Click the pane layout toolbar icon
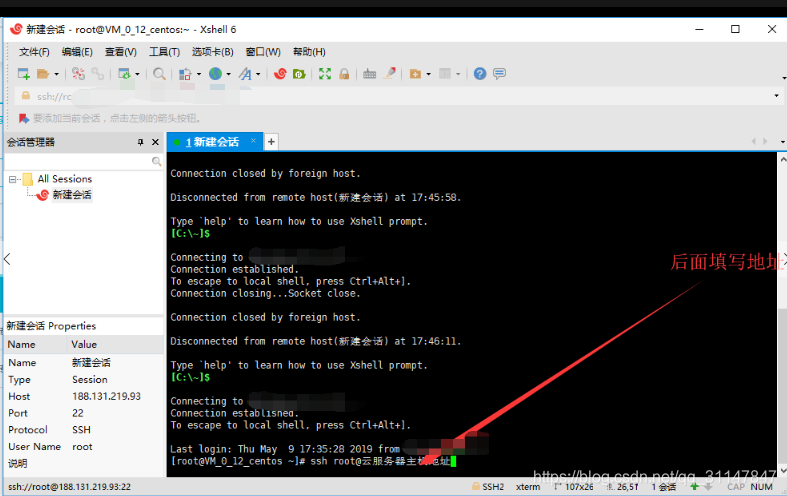 pyautogui.click(x=445, y=74)
